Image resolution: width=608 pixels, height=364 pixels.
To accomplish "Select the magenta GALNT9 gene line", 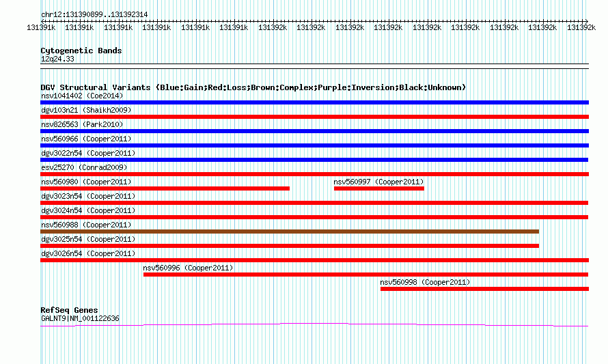I will pos(314,325).
